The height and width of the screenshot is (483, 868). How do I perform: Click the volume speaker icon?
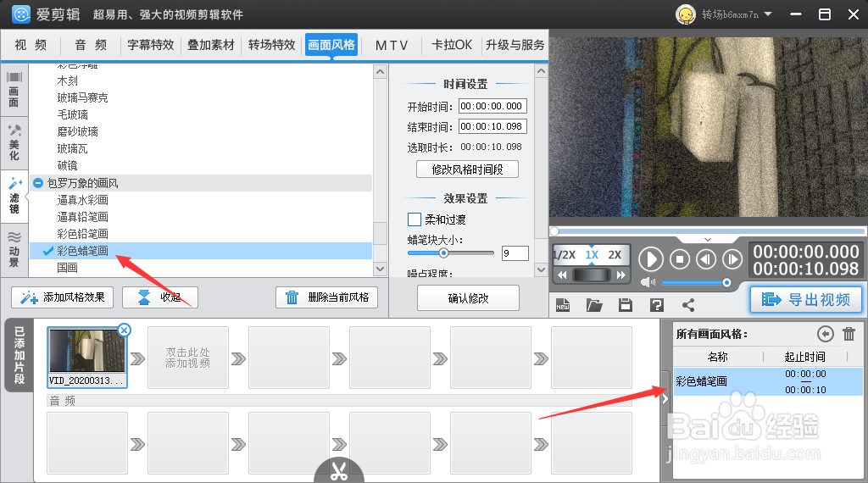[x=647, y=282]
